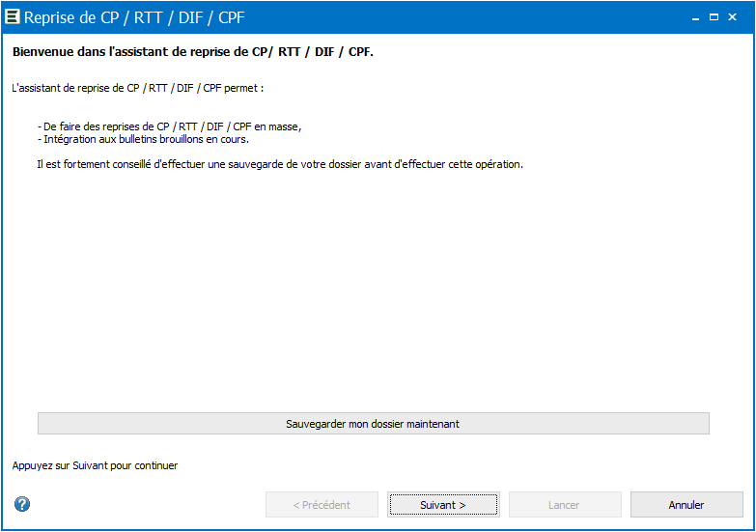The image size is (756, 532).
Task: Minimize the Reprise de CP wizard window
Action: point(695,17)
